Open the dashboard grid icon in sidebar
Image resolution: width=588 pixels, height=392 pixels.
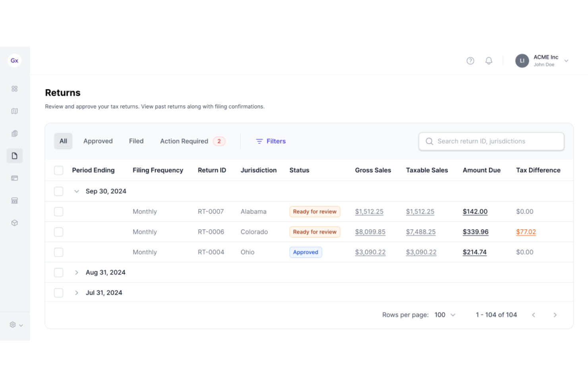pyautogui.click(x=14, y=89)
